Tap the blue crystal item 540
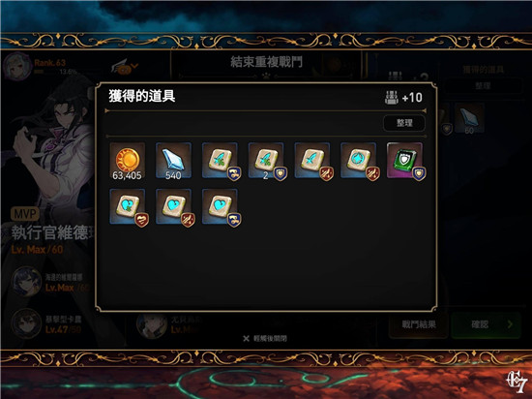This screenshot has height=399, width=532. click(173, 161)
